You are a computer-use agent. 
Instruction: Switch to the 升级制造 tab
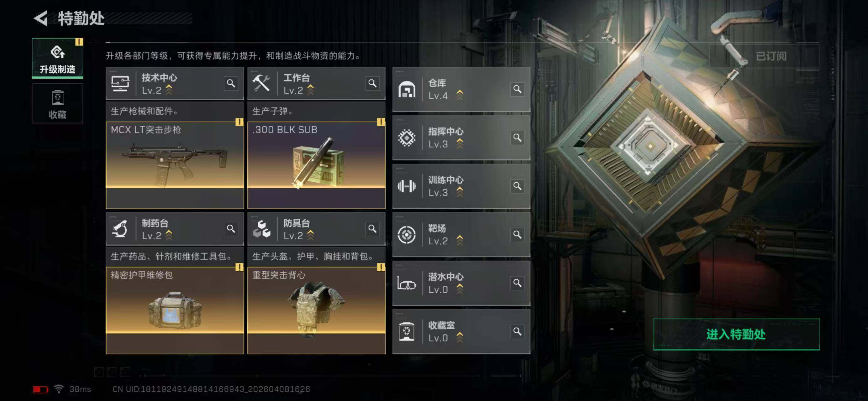point(58,58)
